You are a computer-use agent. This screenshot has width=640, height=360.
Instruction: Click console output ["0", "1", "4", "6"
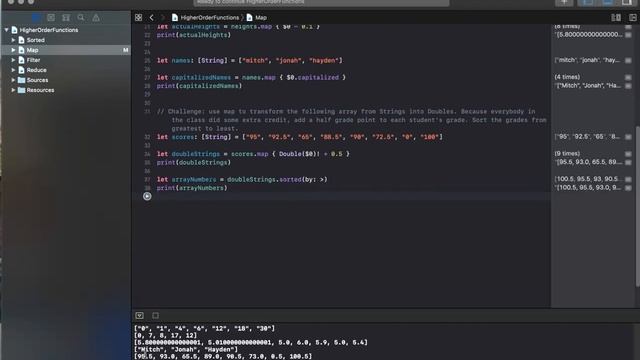204,328
